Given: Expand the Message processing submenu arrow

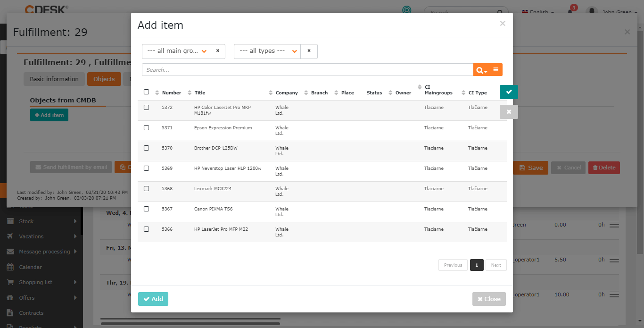Looking at the screenshot, I should click(x=75, y=252).
